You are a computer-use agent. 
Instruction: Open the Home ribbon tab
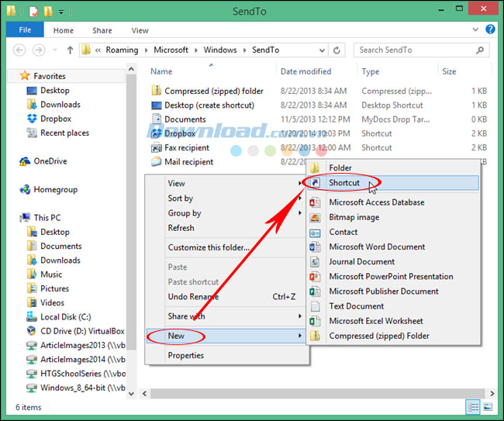[64, 30]
